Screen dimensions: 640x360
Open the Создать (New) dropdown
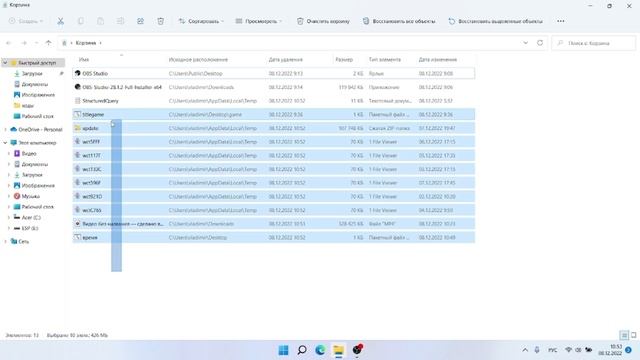(26, 21)
